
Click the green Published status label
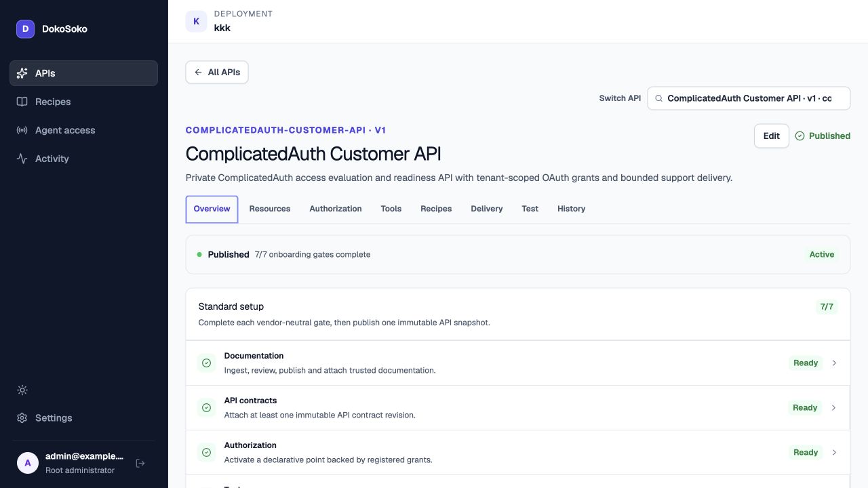coord(829,136)
